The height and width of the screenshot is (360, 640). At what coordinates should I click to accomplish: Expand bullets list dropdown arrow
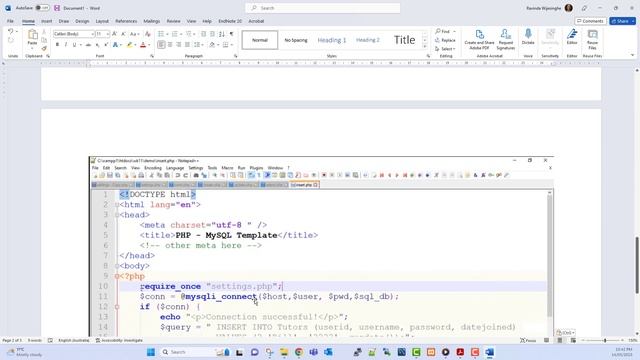tap(167, 34)
